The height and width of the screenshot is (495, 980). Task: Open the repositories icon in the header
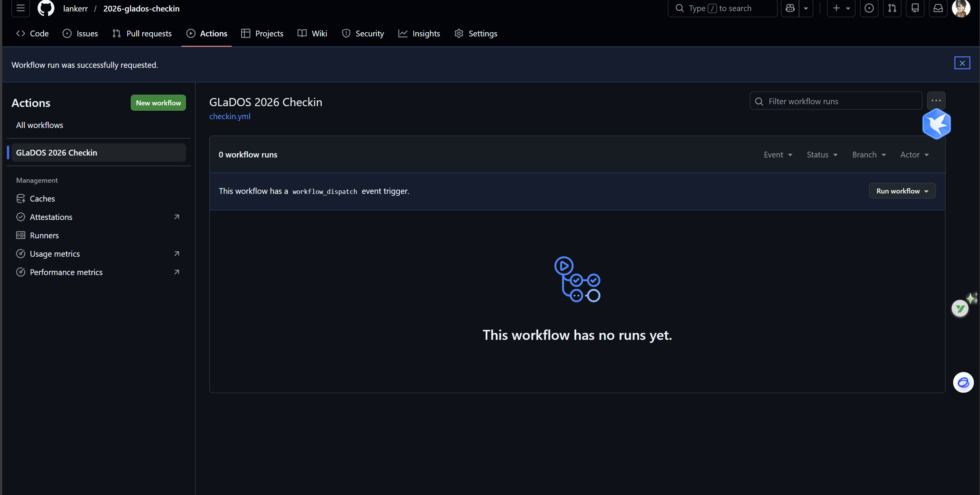click(x=915, y=8)
